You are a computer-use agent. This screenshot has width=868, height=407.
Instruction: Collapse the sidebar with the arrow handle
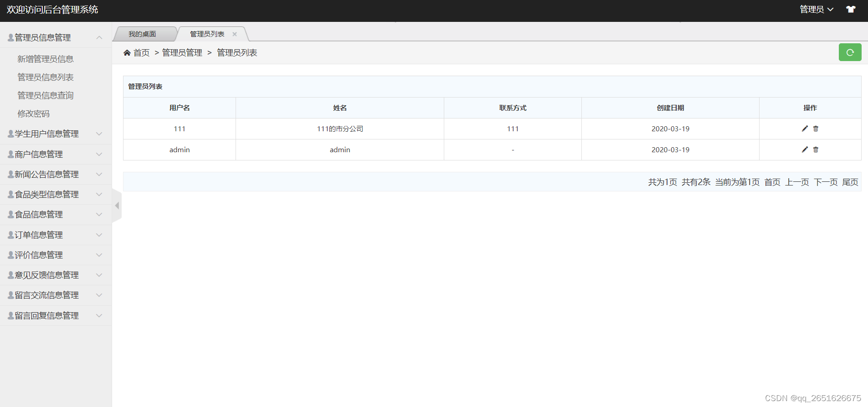(117, 206)
